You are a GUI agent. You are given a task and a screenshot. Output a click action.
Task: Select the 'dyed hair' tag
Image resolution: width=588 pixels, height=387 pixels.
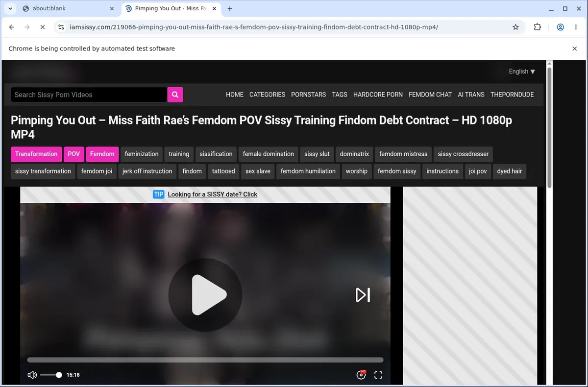pos(510,171)
